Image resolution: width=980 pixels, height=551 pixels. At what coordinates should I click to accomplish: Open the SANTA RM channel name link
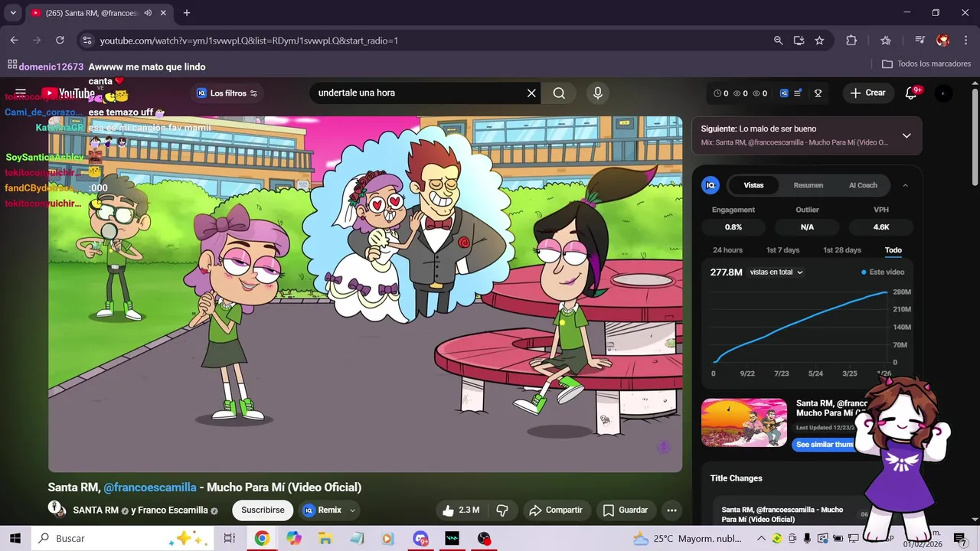click(x=96, y=510)
